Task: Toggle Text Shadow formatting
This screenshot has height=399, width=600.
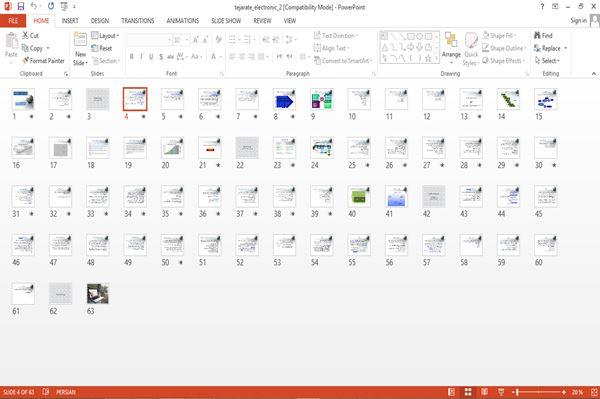Action: point(161,57)
